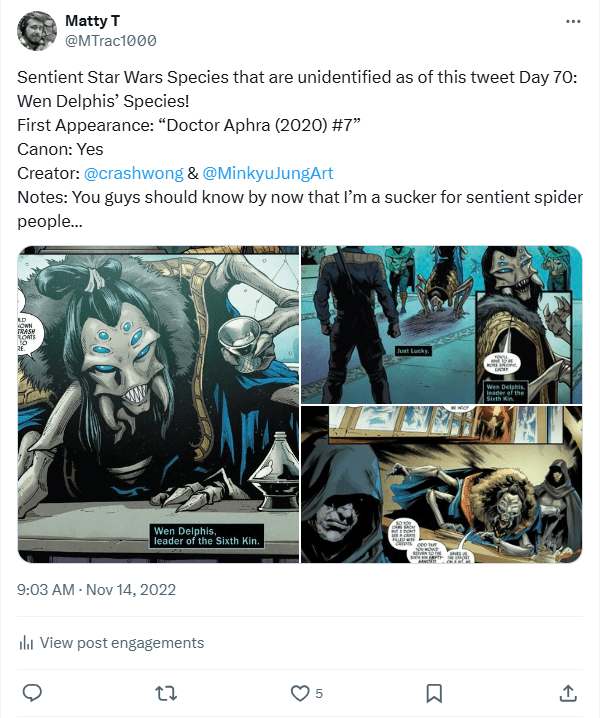Click the like count number 5
The height and width of the screenshot is (718, 603).
pos(319,693)
